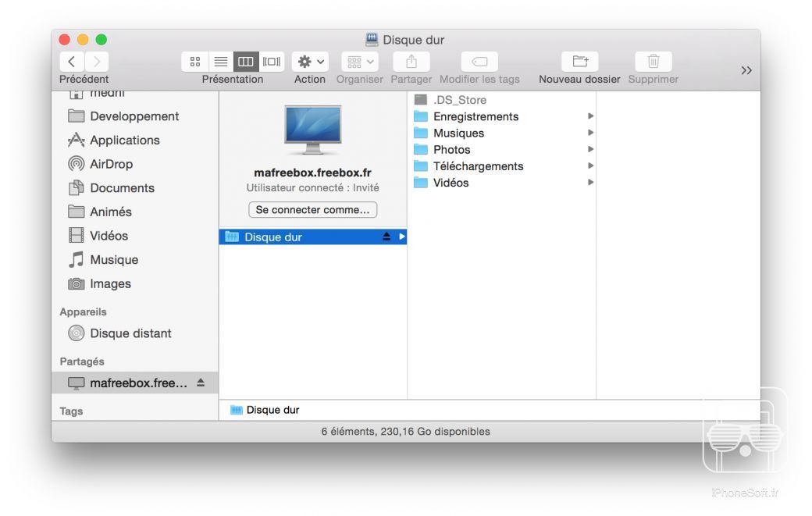Image resolution: width=812 pixels, height=516 pixels.
Task: Select the .DS_Store file
Action: click(x=504, y=100)
